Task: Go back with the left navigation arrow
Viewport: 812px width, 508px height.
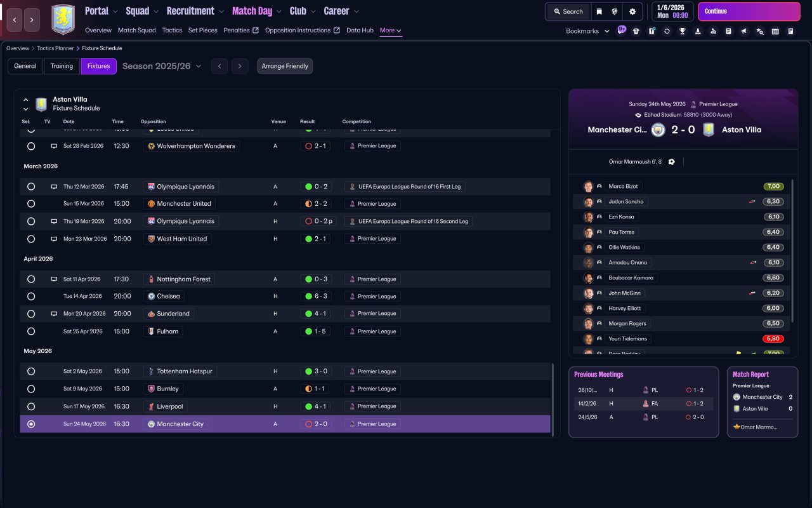Action: pyautogui.click(x=14, y=20)
